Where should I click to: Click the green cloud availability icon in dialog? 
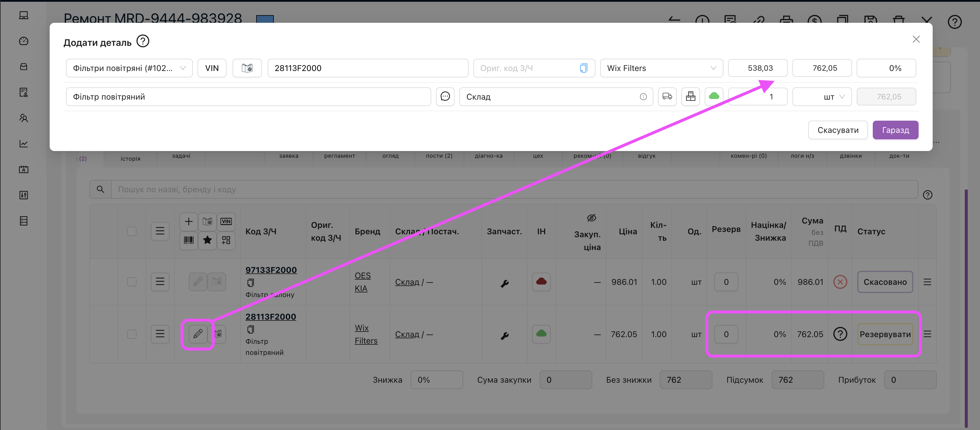tap(714, 96)
